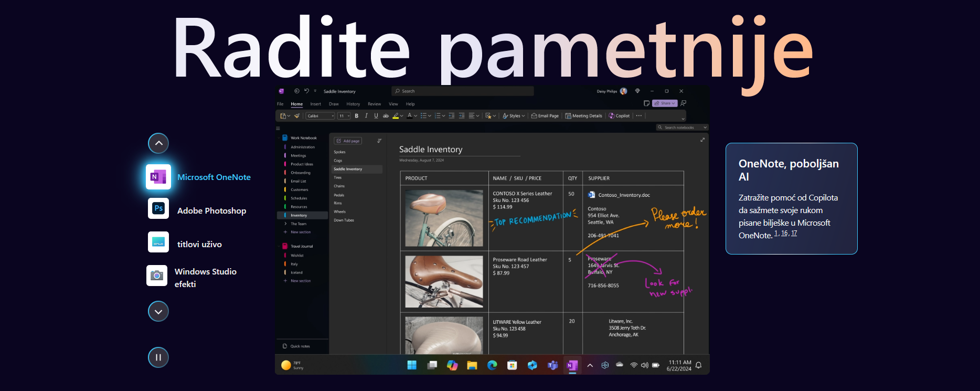
Task: Open footnote 16 link in card
Action: coord(784,233)
